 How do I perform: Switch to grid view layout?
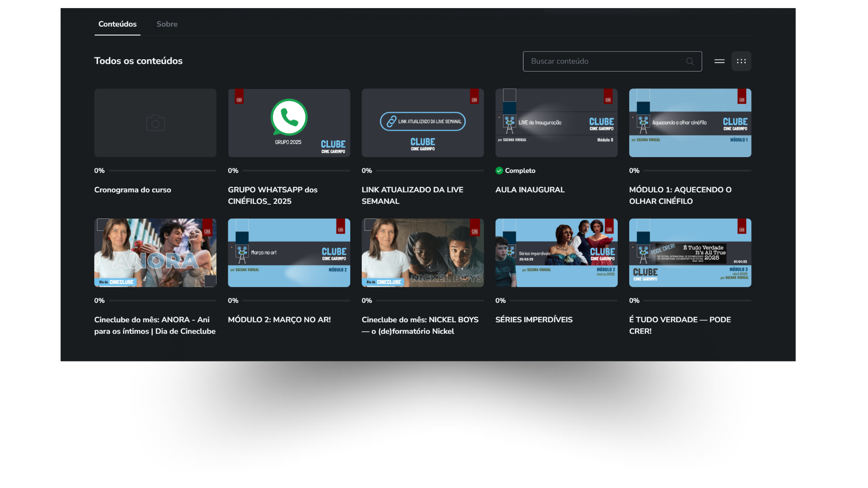coord(741,61)
